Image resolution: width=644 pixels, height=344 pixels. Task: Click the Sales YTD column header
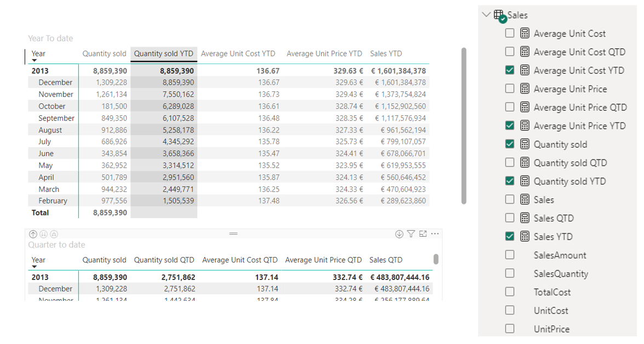[386, 54]
